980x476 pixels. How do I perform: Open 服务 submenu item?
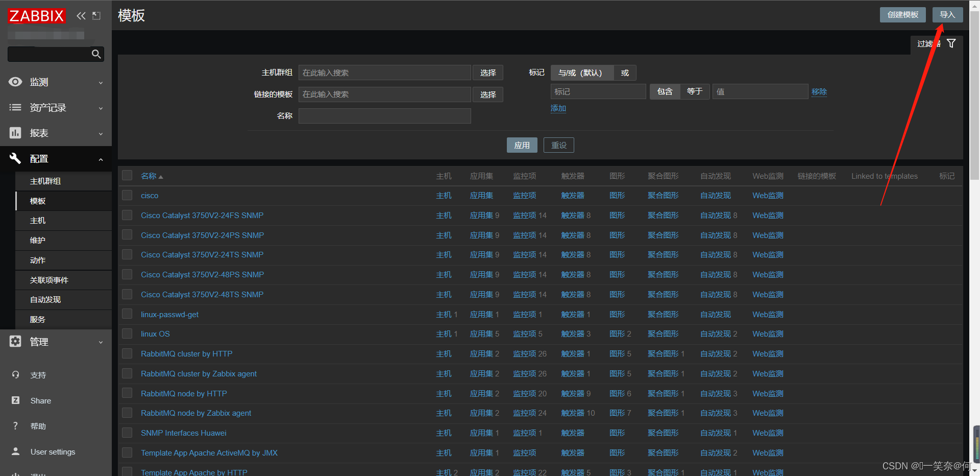[64, 320]
